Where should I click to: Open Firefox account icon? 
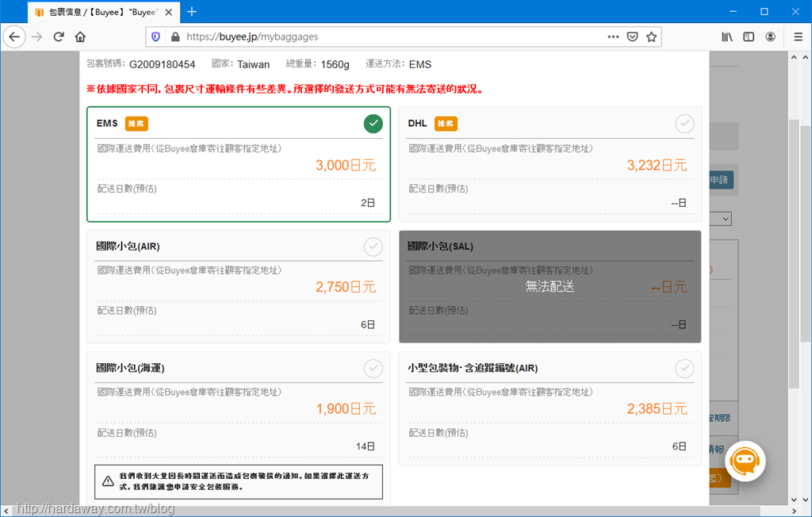pos(771,36)
